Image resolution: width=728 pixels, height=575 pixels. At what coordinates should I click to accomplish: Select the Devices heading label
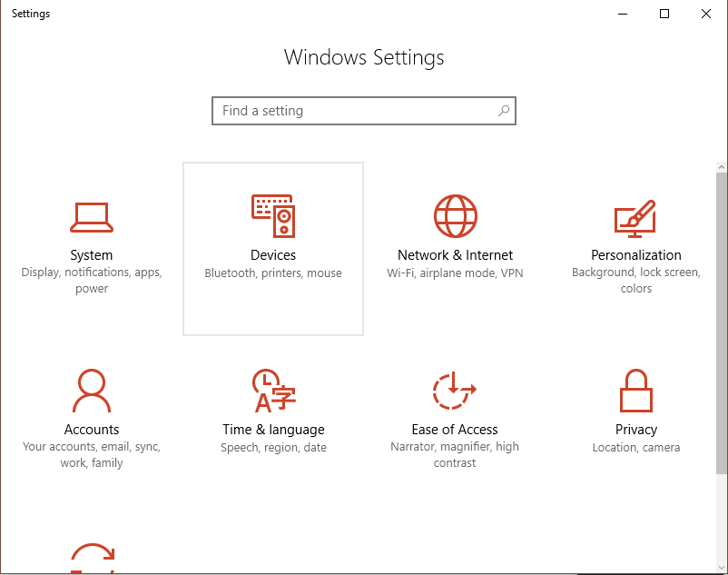[x=273, y=255]
